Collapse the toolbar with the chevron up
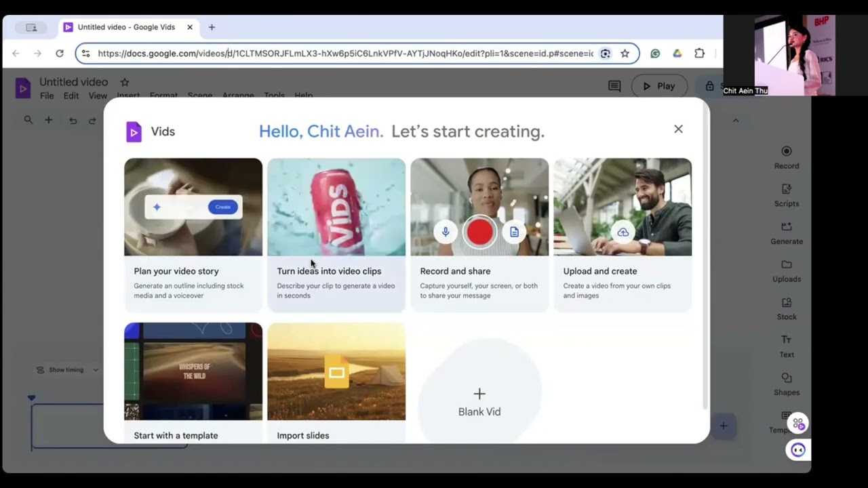This screenshot has height=488, width=868. 736,121
